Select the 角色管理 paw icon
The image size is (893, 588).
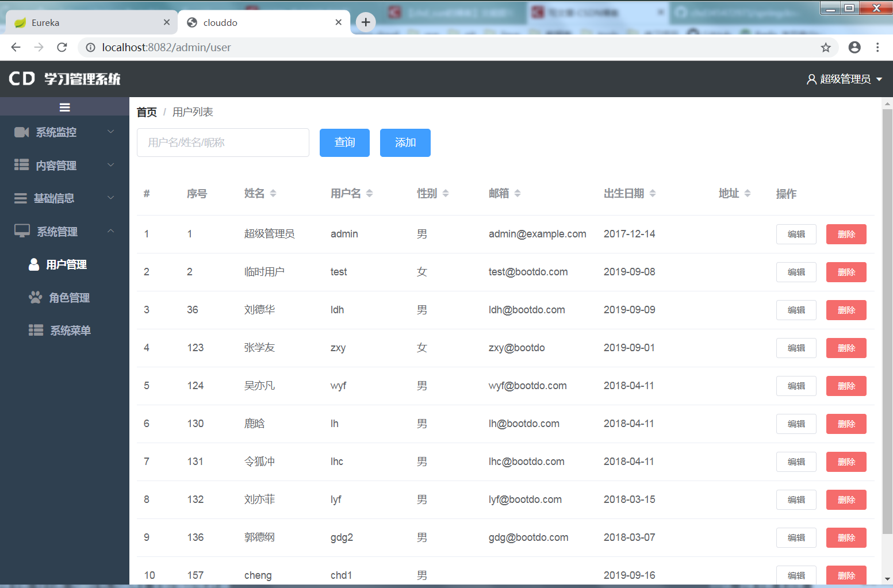click(x=35, y=297)
